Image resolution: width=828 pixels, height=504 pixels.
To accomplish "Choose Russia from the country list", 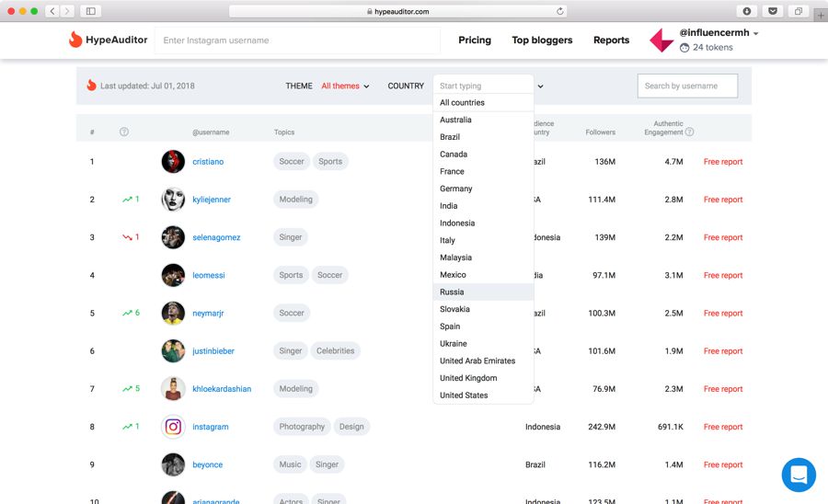I will (x=483, y=292).
